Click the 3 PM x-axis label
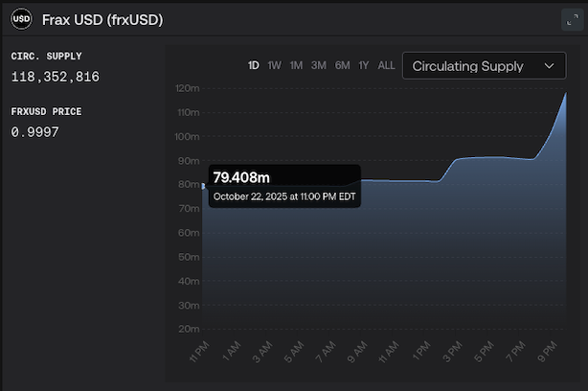 click(x=452, y=352)
